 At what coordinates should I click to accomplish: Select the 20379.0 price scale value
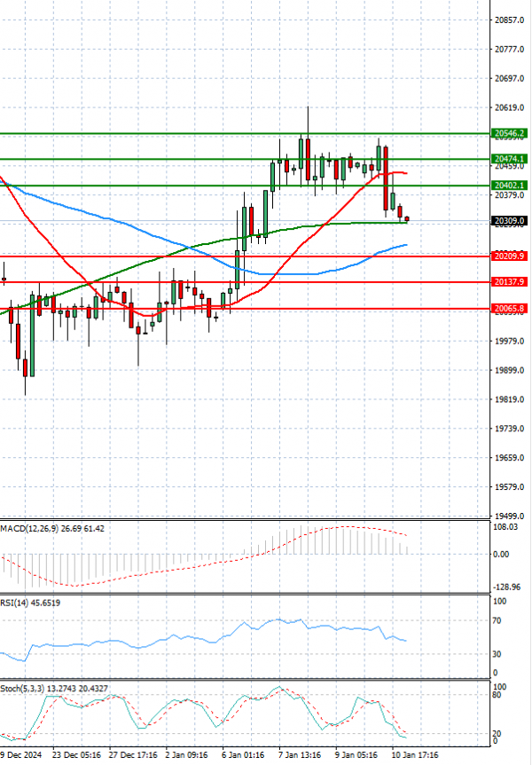509,195
